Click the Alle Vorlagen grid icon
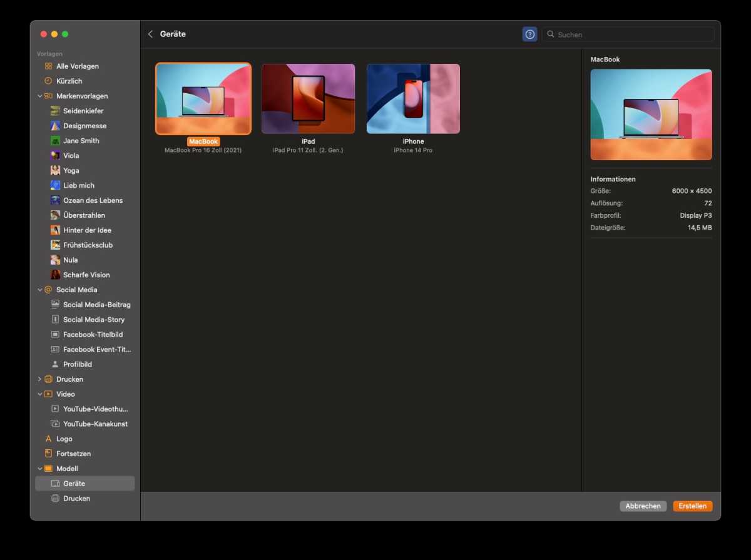Image resolution: width=751 pixels, height=560 pixels. (48, 66)
